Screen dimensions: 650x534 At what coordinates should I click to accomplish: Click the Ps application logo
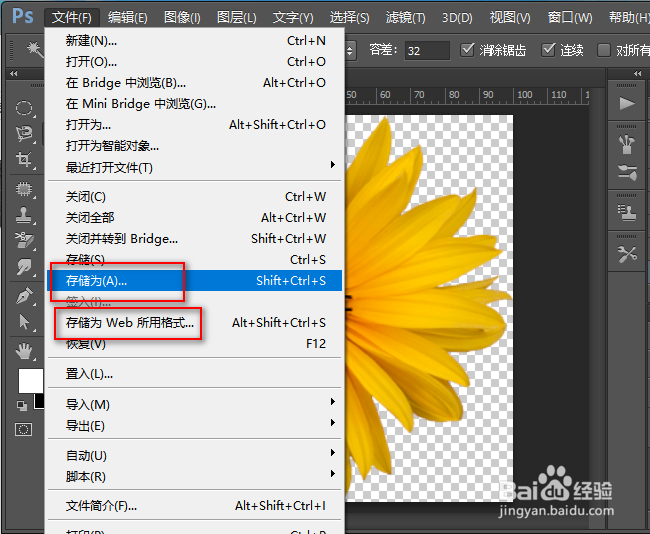[x=22, y=17]
